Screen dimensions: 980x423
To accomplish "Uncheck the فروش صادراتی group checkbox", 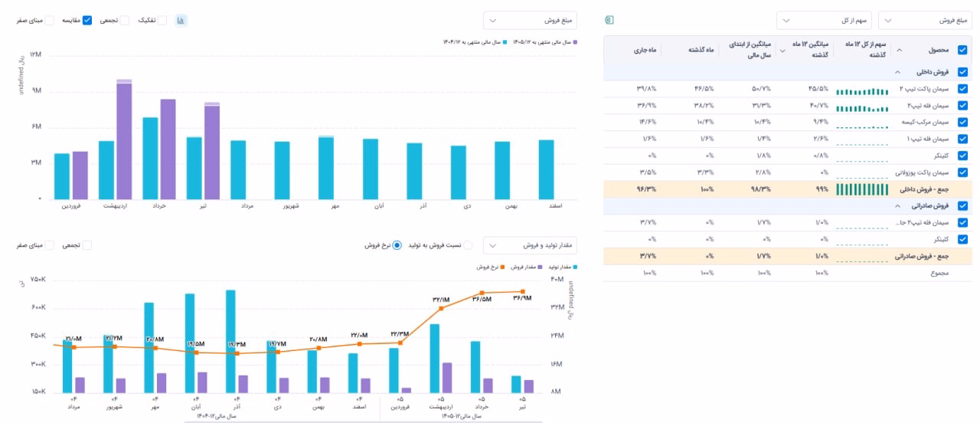I will pyautogui.click(x=962, y=205).
